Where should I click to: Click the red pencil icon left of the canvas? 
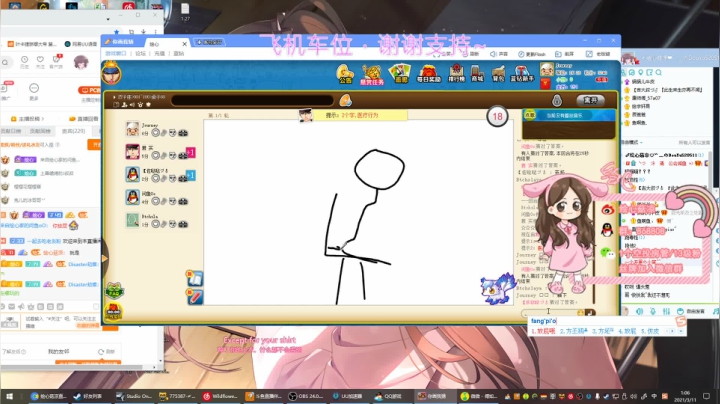click(x=195, y=297)
